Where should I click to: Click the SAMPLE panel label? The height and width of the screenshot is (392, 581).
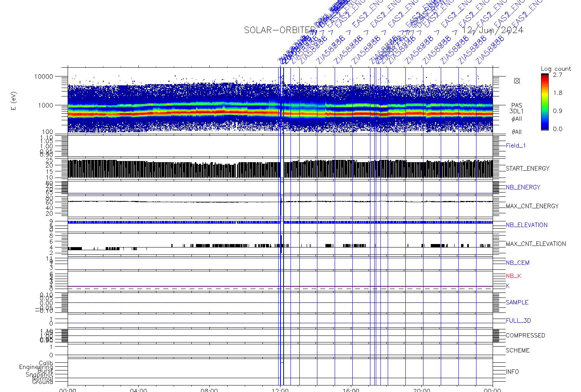[x=517, y=302]
